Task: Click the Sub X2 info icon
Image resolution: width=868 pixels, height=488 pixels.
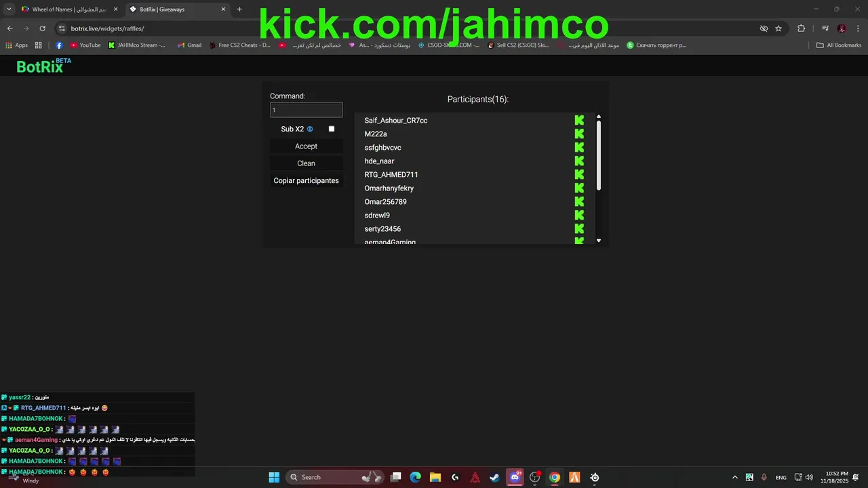Action: pos(310,129)
